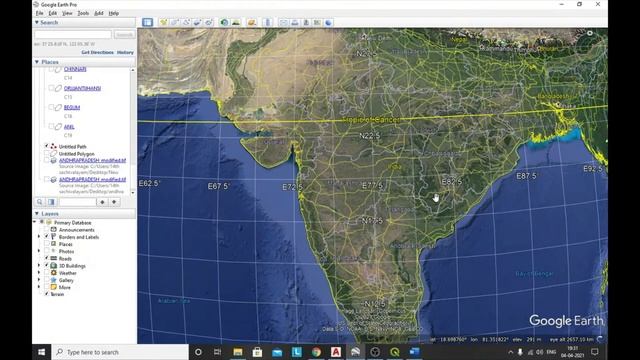This screenshot has width=640, height=360.
Task: Click the Get Directions link
Action: [98, 52]
